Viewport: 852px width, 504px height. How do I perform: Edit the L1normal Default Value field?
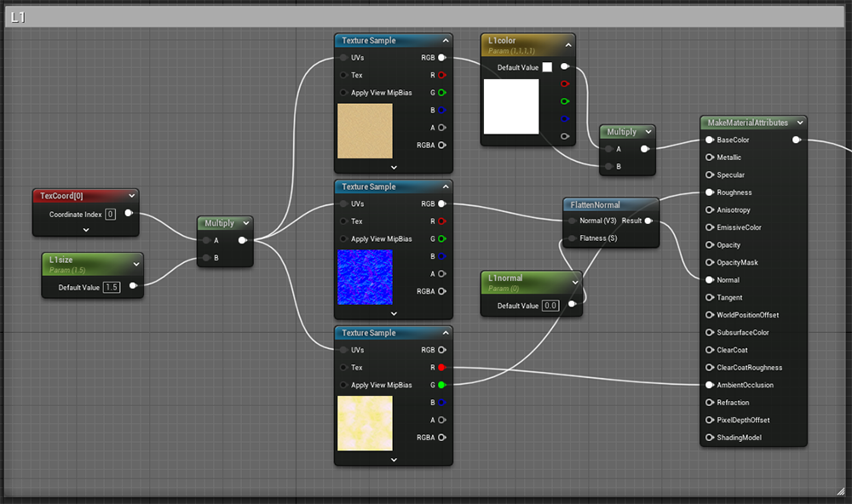pos(551,306)
